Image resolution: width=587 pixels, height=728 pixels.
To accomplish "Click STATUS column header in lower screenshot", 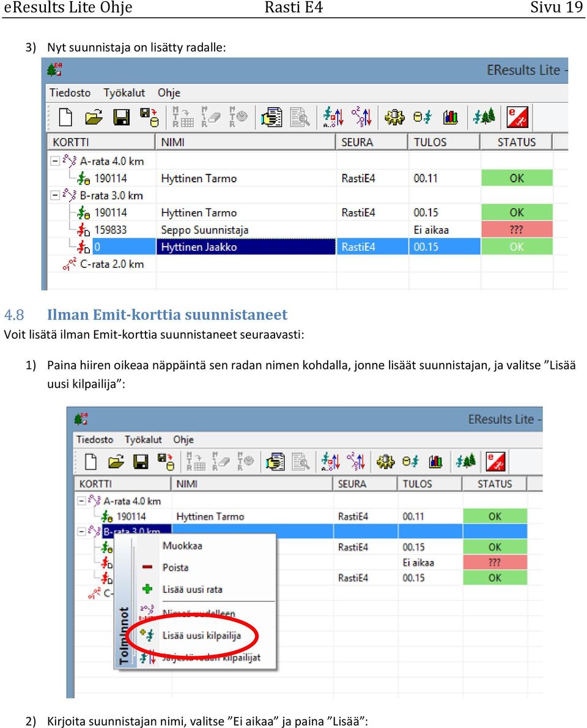I will [x=495, y=484].
